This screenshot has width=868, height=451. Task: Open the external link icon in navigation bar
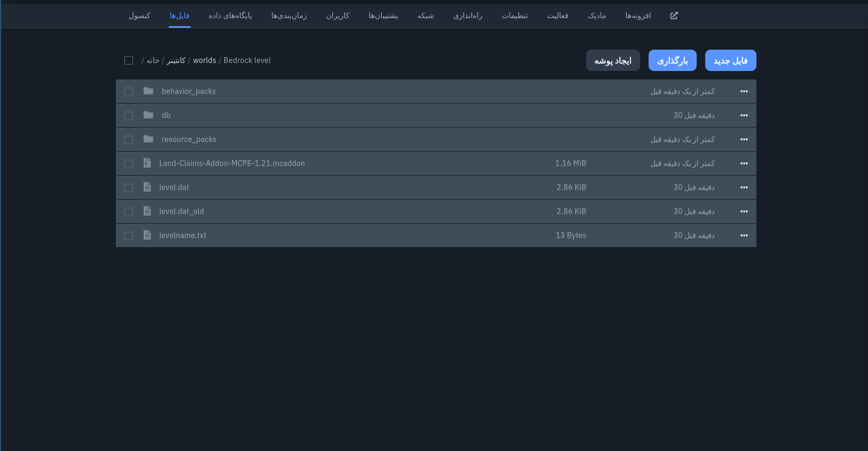tap(674, 16)
